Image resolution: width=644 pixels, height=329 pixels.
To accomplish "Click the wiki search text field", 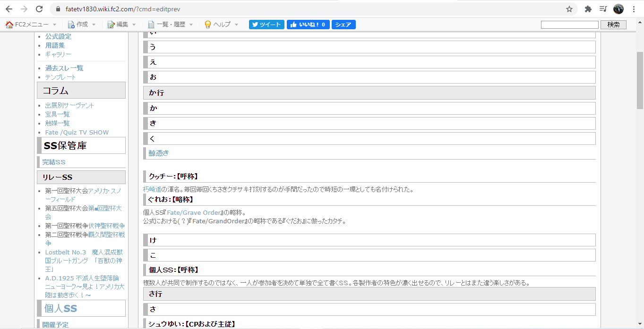I will point(569,25).
